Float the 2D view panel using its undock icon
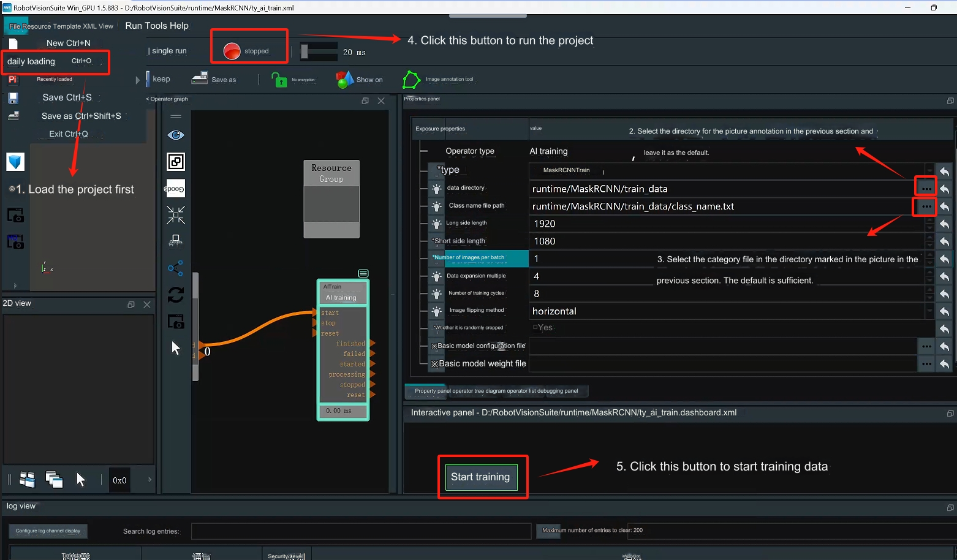This screenshot has width=957, height=560. [x=130, y=305]
